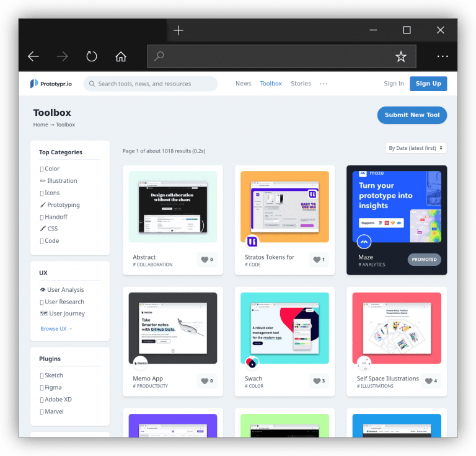The image size is (476, 456).
Task: Open the Maze promoted thumbnail
Action: [x=397, y=206]
